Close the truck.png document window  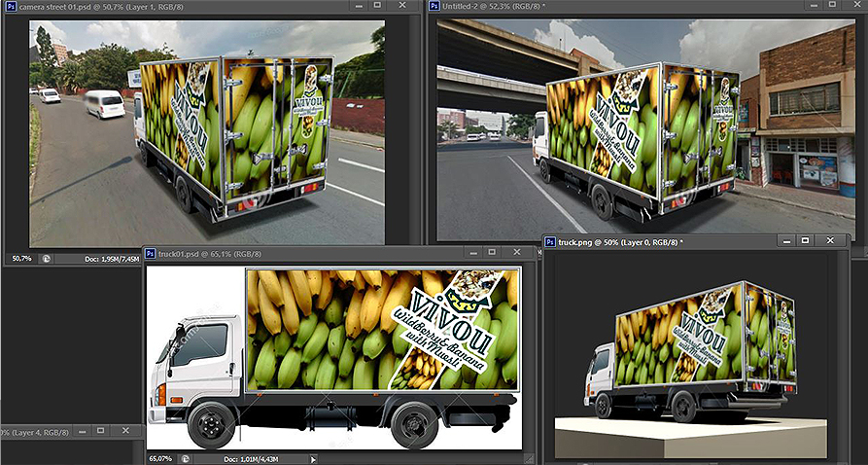click(x=830, y=240)
